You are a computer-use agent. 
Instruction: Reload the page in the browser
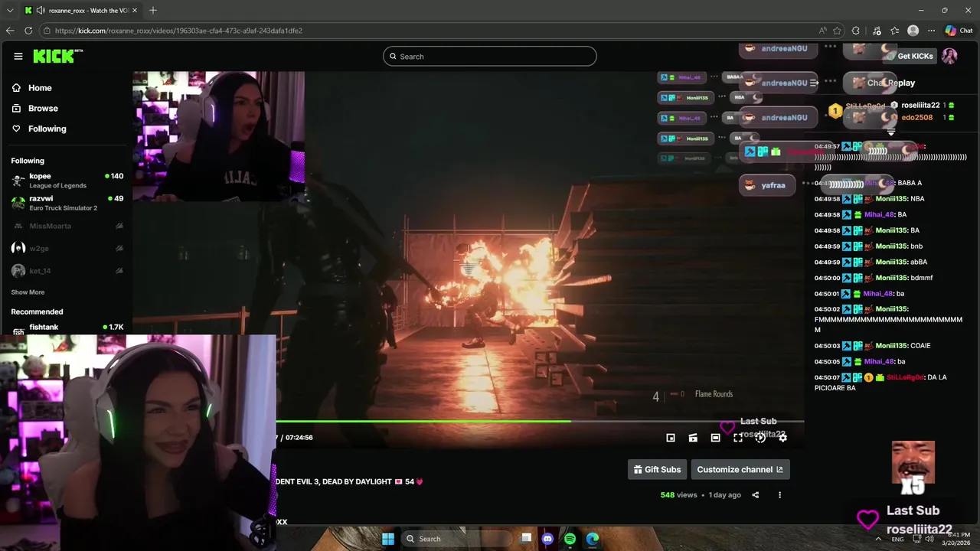pyautogui.click(x=28, y=31)
